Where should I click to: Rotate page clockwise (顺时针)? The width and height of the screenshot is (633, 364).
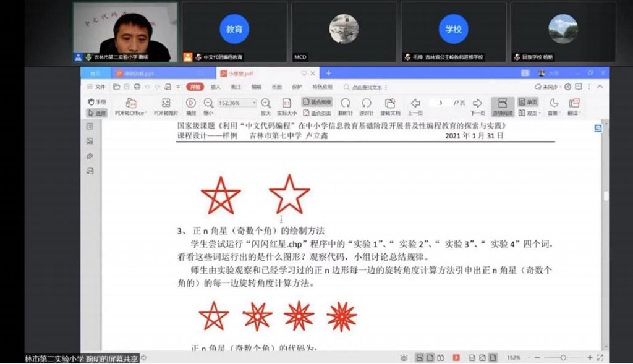click(345, 106)
